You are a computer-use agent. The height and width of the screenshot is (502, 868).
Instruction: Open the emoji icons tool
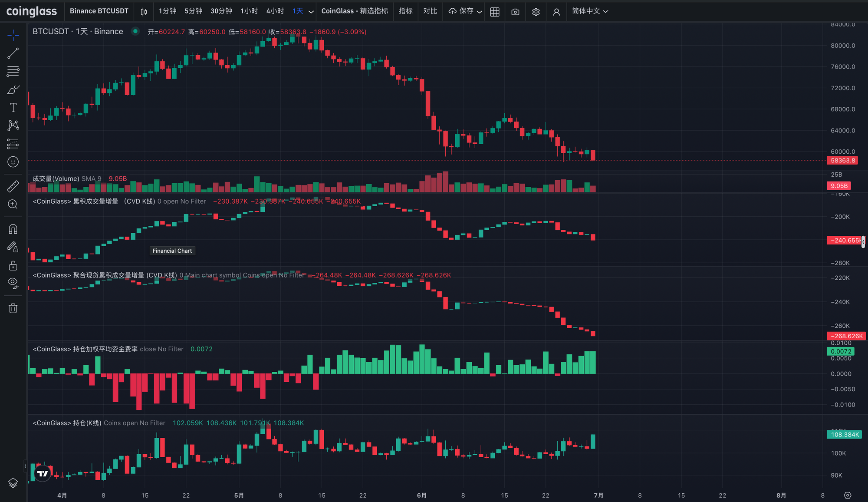pyautogui.click(x=13, y=162)
